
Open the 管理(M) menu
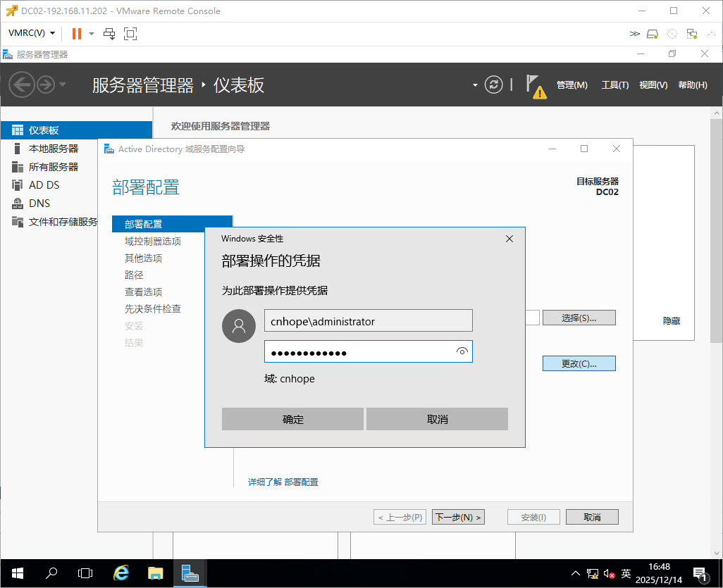[571, 85]
